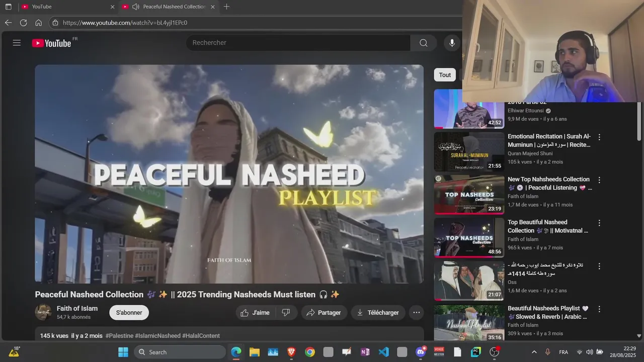
Task: Click the main video player
Action: click(x=229, y=174)
